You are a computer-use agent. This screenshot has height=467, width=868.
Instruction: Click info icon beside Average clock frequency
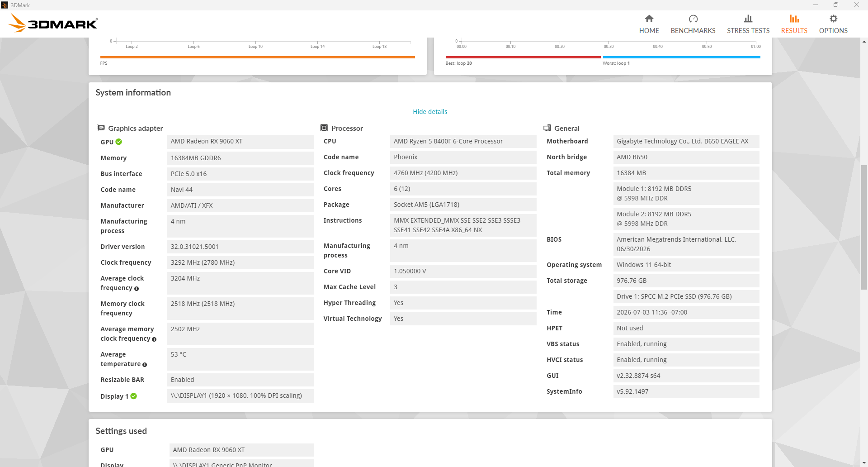click(x=137, y=289)
